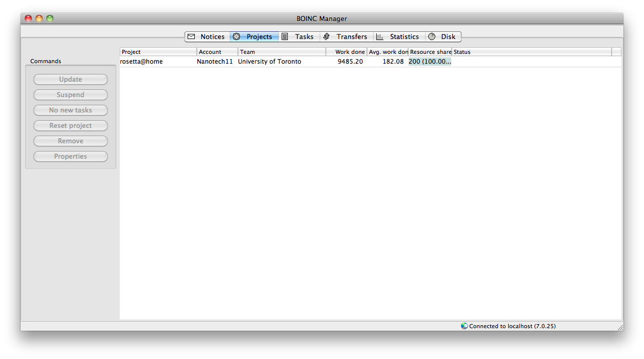Image resolution: width=644 pixels, height=359 pixels.
Task: Click the 182.08 average work value
Action: coord(393,62)
